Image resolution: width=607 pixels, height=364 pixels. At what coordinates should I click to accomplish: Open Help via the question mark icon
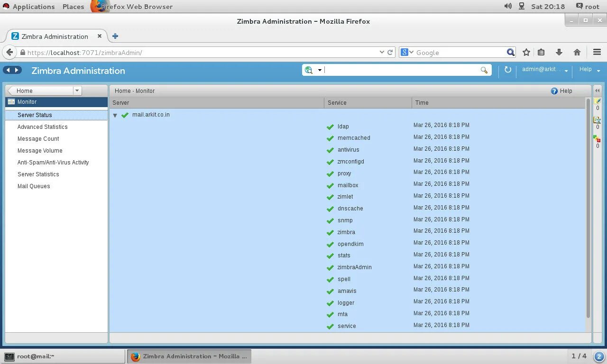point(554,91)
